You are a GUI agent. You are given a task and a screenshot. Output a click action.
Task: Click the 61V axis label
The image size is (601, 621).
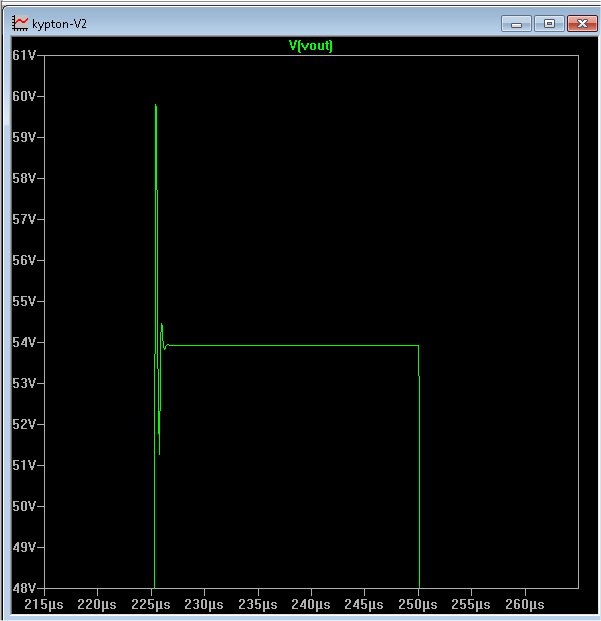click(x=24, y=55)
